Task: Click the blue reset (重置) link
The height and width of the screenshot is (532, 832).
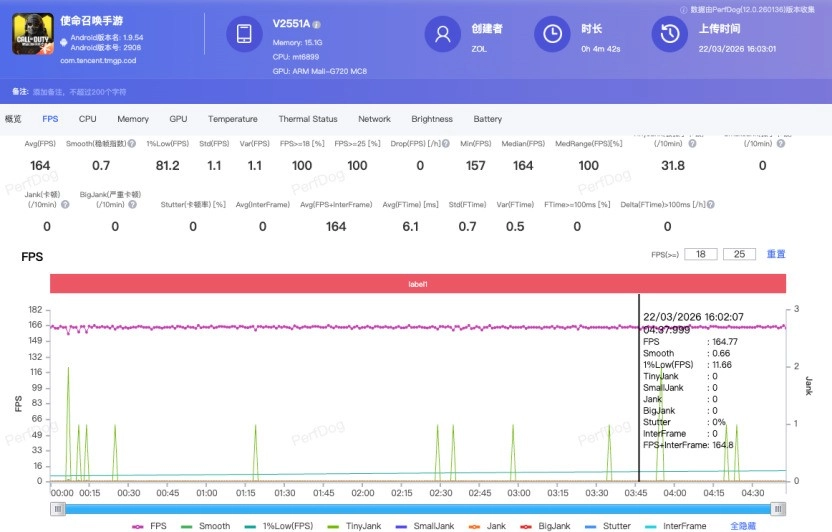Action: [776, 255]
